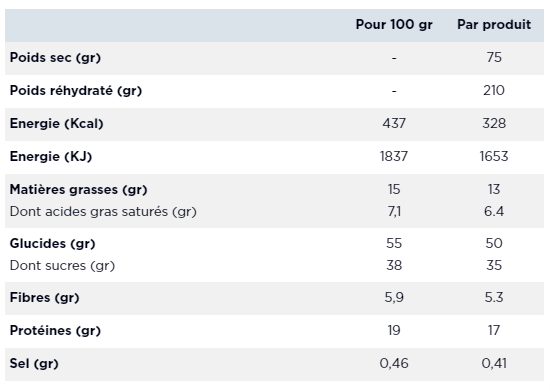Select the 'Poids sec (gr)' row label
Screen dimensions: 550x391
pyautogui.click(x=55, y=58)
